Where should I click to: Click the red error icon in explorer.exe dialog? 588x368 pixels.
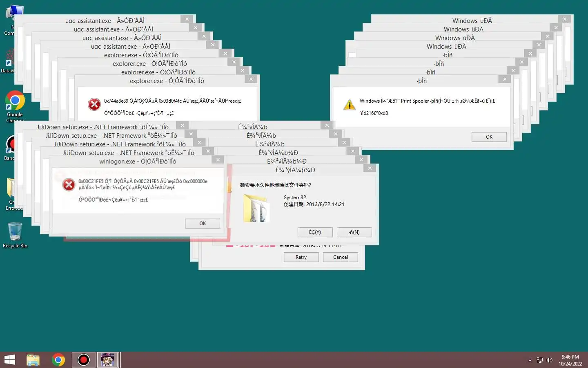pos(94,104)
